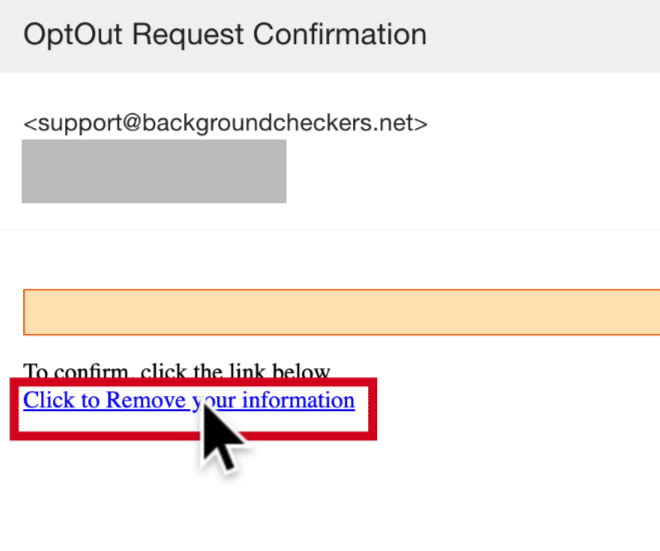Screen dimensions: 660x551
Task: Click the word "information" in the link
Action: tap(298, 401)
